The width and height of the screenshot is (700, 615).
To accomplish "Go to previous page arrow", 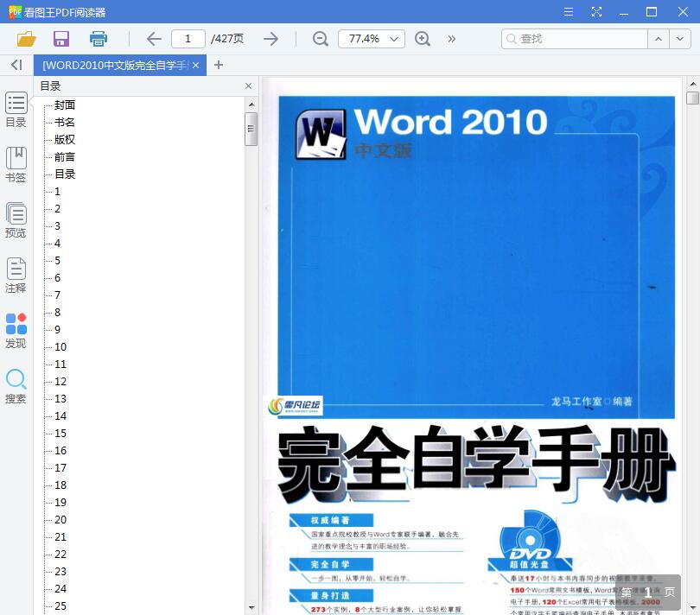I will (x=154, y=39).
